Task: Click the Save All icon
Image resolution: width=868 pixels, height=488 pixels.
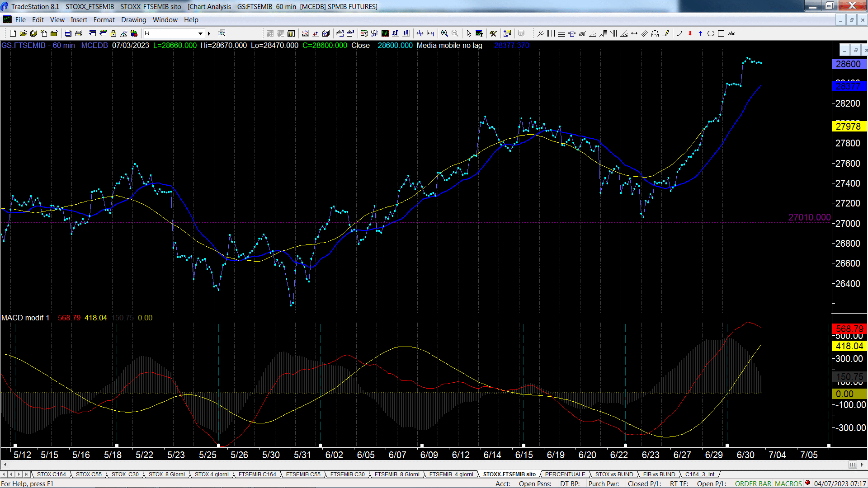Action: [33, 33]
